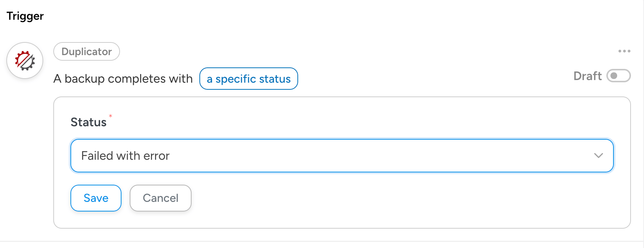Image resolution: width=644 pixels, height=248 pixels.
Task: Open the "a specific status" selector pill
Action: tap(249, 79)
